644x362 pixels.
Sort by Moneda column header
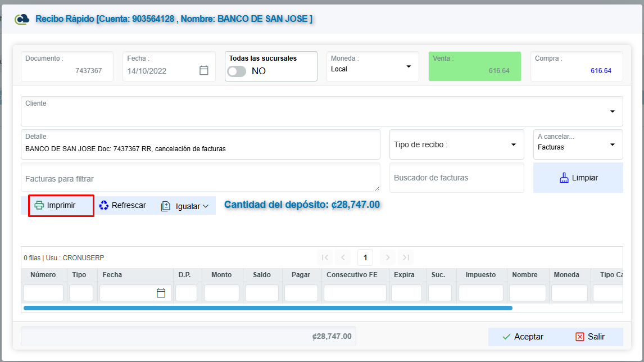coord(566,274)
